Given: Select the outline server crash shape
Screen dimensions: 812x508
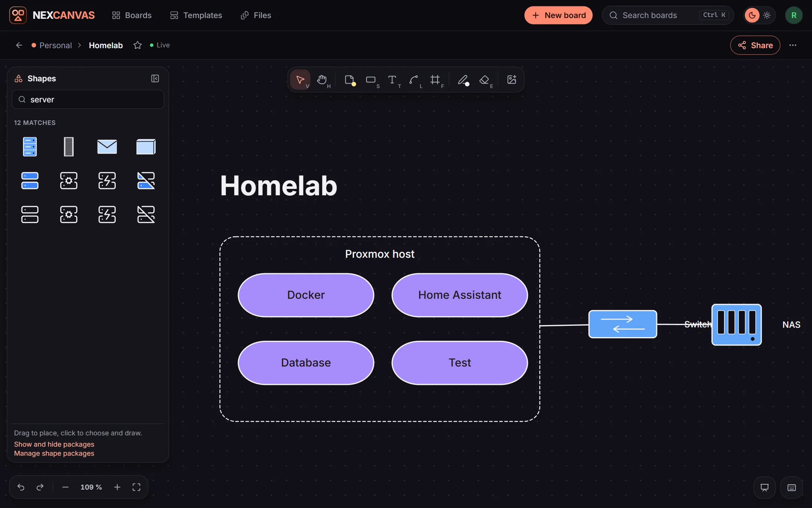Looking at the screenshot, I should (107, 214).
